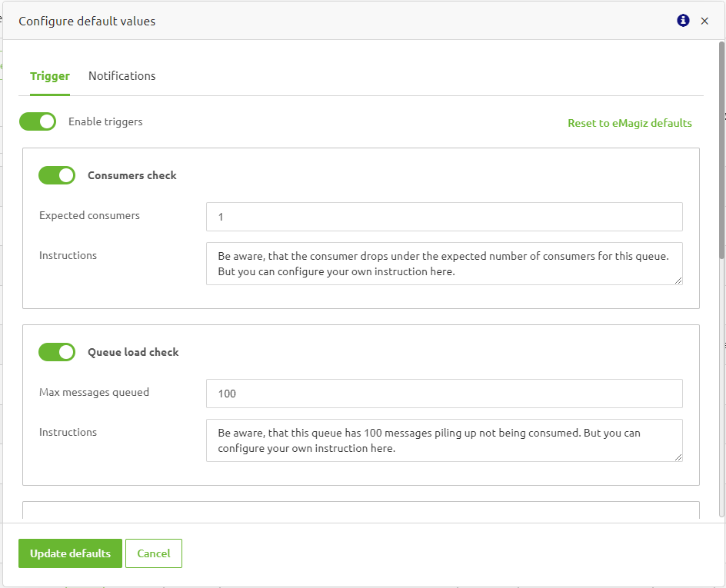
Task: Select the Trigger tab
Action: coord(49,75)
